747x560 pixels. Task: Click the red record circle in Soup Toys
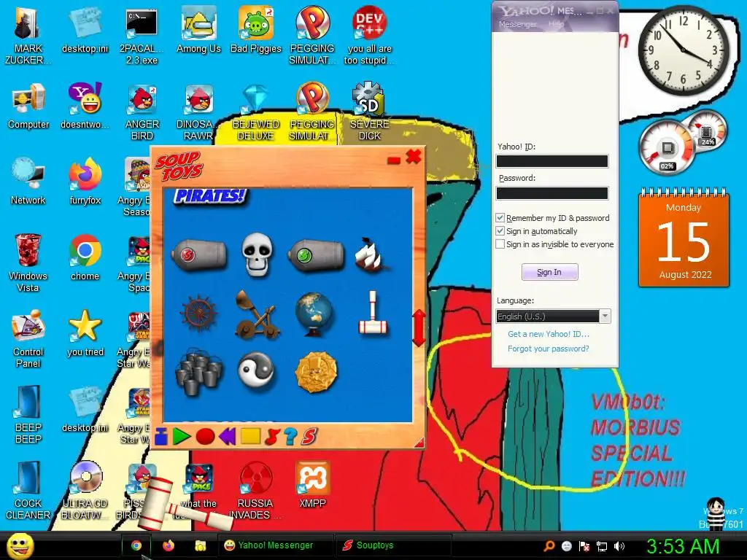click(205, 436)
